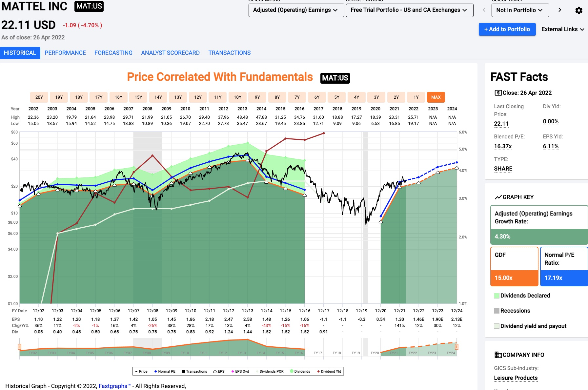Toggle Dividends POR series in legend
588x390 pixels.
point(270,371)
